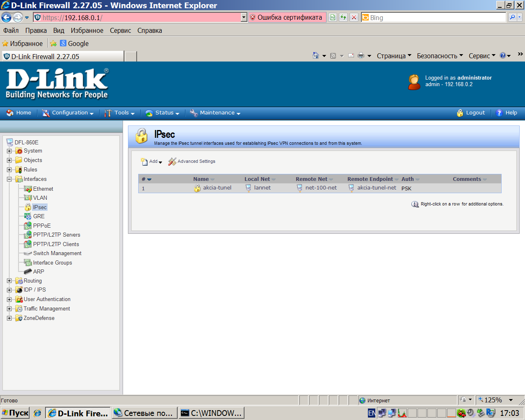Switch to Сетевые по... taskbar window
525x420 pixels.
pyautogui.click(x=145, y=413)
